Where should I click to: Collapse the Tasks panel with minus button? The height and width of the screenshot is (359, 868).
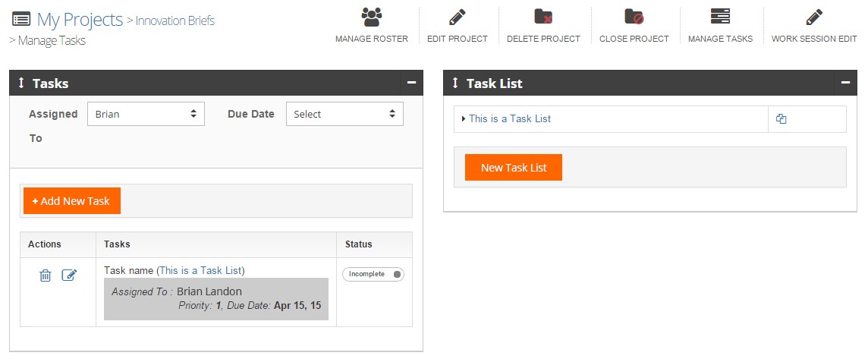click(x=411, y=83)
